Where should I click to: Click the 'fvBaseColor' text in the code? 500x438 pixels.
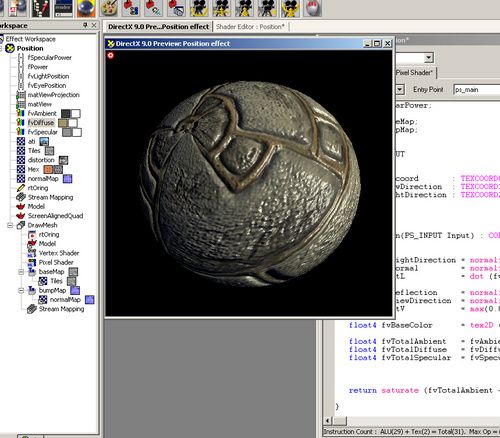[x=407, y=325]
